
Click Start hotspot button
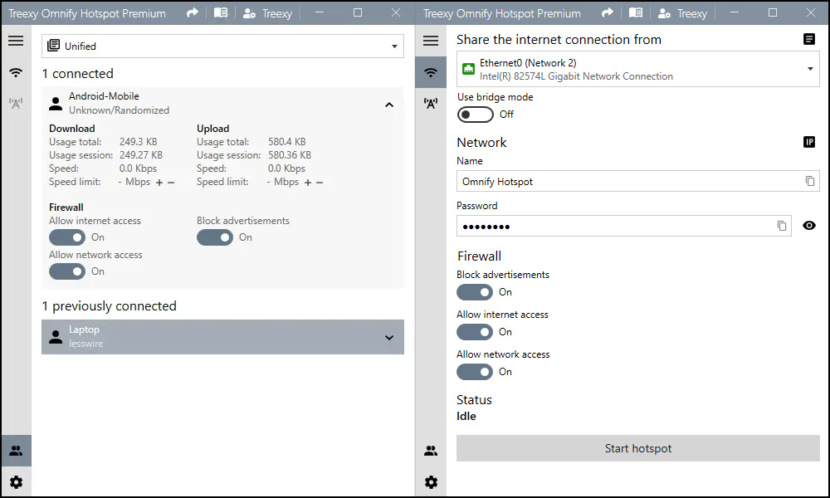tap(638, 448)
